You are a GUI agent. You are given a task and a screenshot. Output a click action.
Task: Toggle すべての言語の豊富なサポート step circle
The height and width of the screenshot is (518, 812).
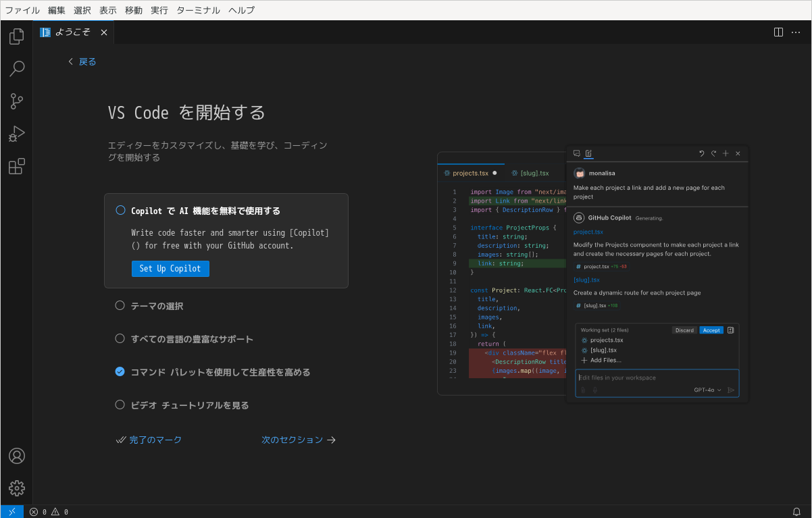click(x=120, y=338)
